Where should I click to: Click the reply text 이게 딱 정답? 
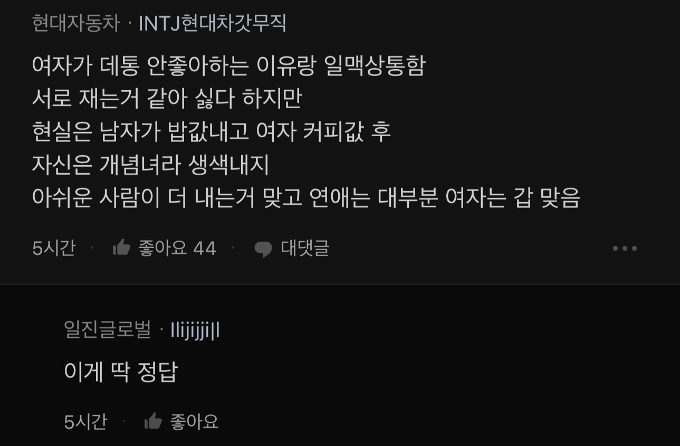(x=120, y=372)
